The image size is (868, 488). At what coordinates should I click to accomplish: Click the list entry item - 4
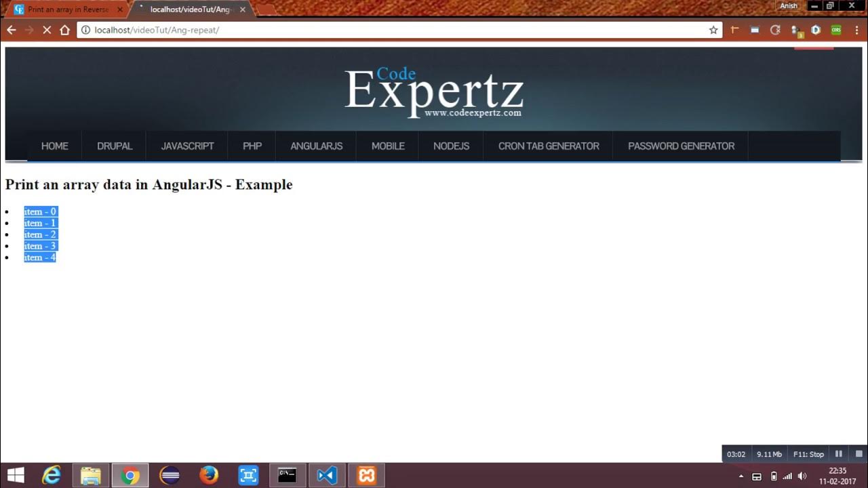[40, 258]
